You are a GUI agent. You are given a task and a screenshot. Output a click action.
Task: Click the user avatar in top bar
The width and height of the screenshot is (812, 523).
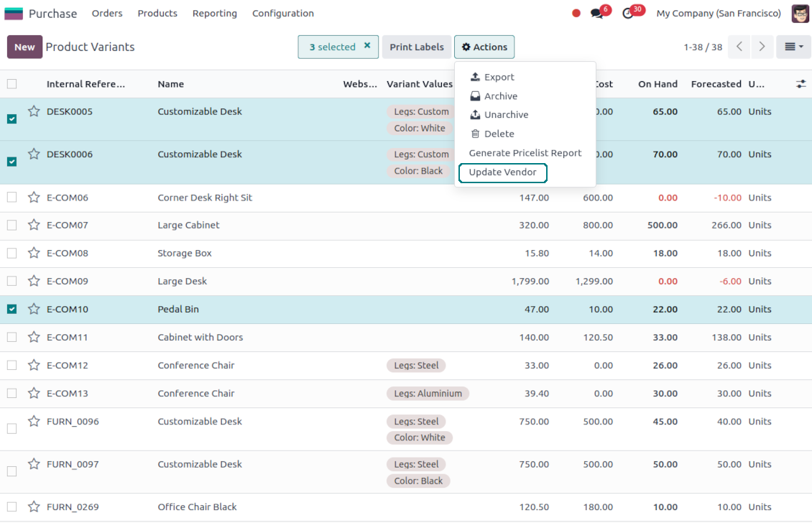coord(800,14)
